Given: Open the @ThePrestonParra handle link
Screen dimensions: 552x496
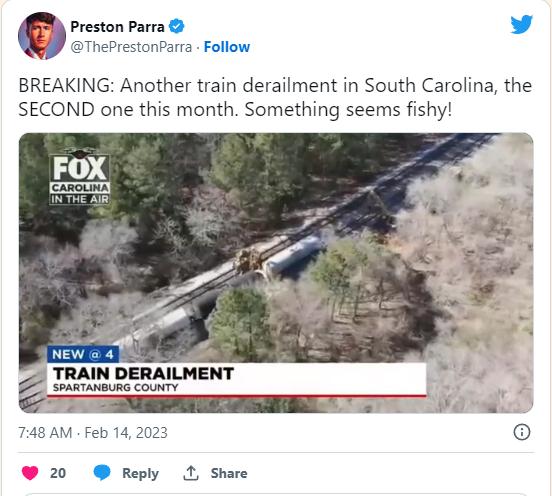Looking at the screenshot, I should [131, 47].
